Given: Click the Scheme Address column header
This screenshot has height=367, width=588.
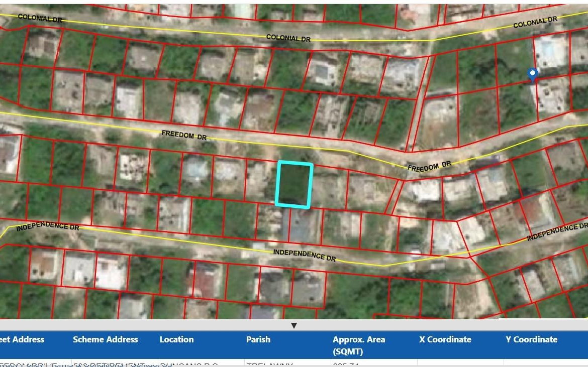Looking at the screenshot, I should point(105,339).
